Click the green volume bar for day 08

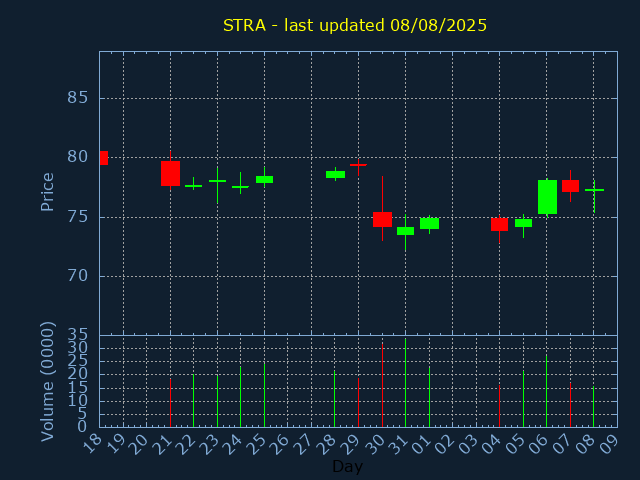coord(593,407)
